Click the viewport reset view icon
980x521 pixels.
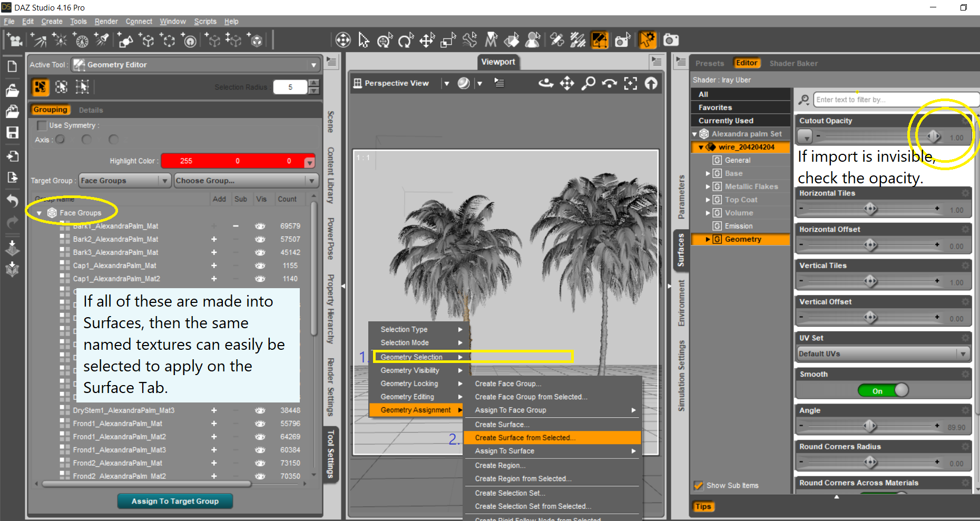(651, 83)
